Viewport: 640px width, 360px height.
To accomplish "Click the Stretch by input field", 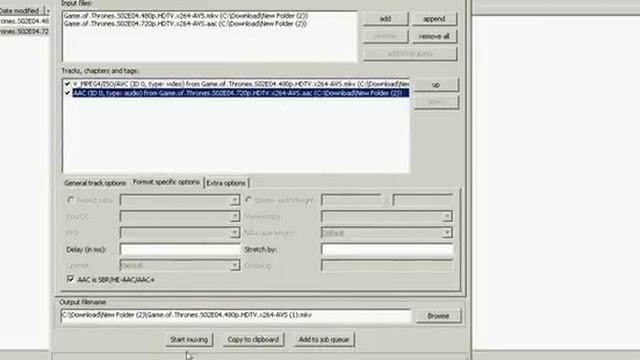I will [x=387, y=249].
